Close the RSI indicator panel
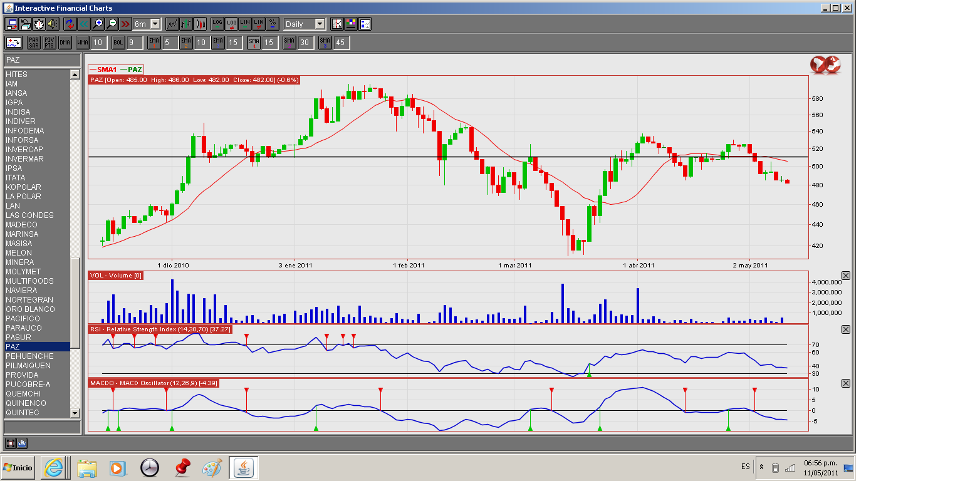This screenshot has width=980, height=481. click(846, 329)
